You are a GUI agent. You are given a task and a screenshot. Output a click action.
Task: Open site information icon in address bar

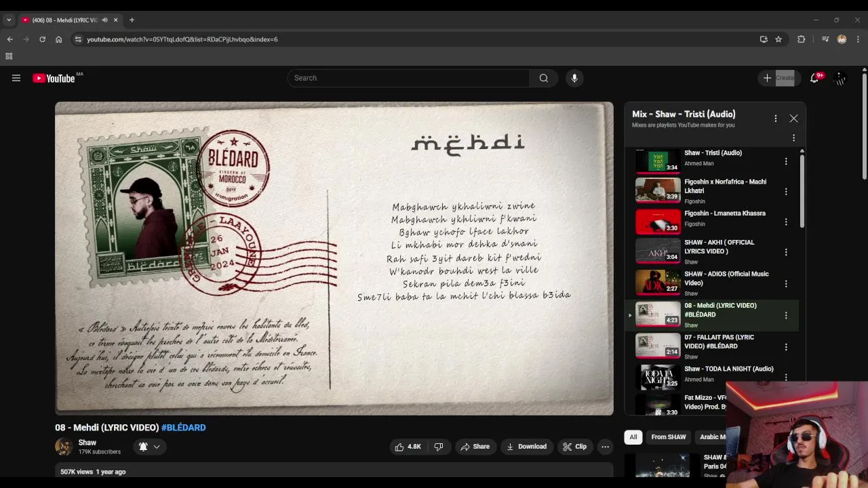[x=78, y=39]
